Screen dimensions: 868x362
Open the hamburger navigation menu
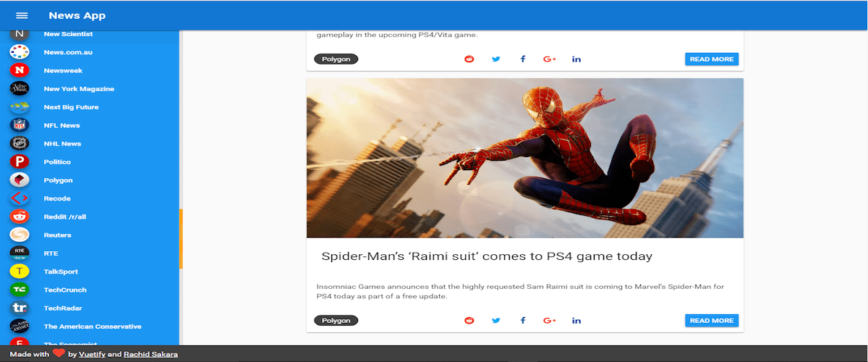click(x=22, y=15)
